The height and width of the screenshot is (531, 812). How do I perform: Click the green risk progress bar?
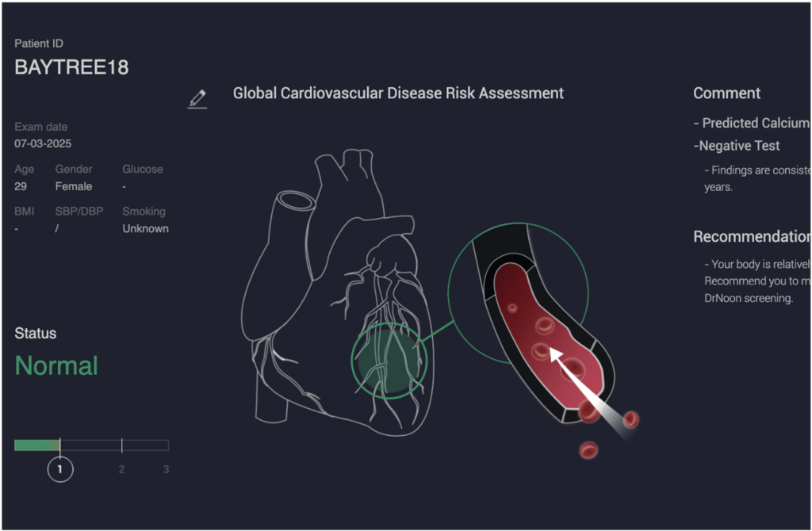[36, 445]
